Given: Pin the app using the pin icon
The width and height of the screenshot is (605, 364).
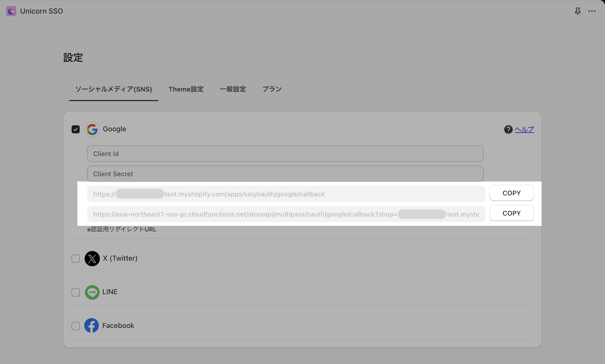Looking at the screenshot, I should coord(578,11).
